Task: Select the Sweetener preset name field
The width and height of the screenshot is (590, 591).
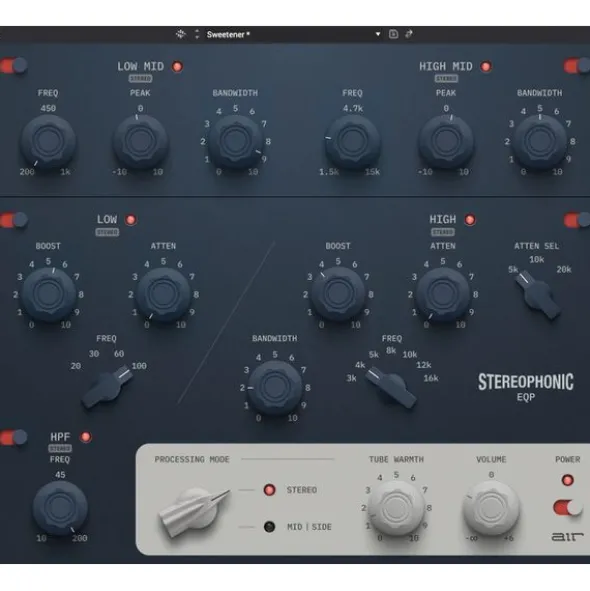Action: click(228, 35)
